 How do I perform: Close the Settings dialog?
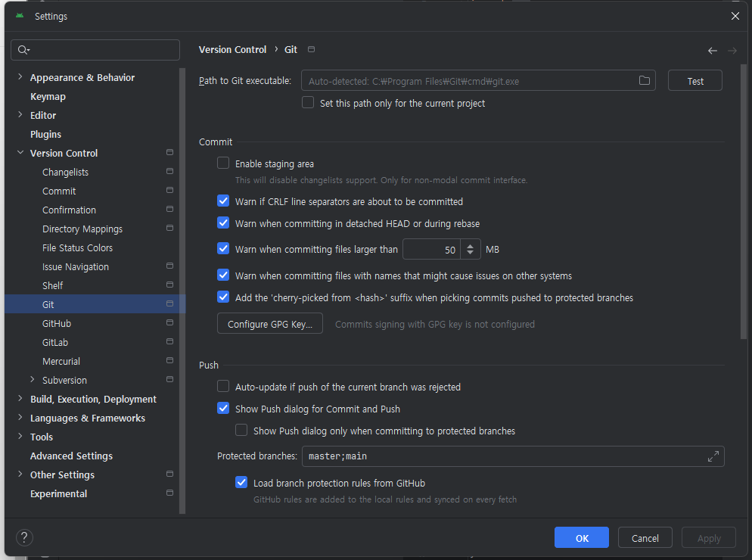735,16
